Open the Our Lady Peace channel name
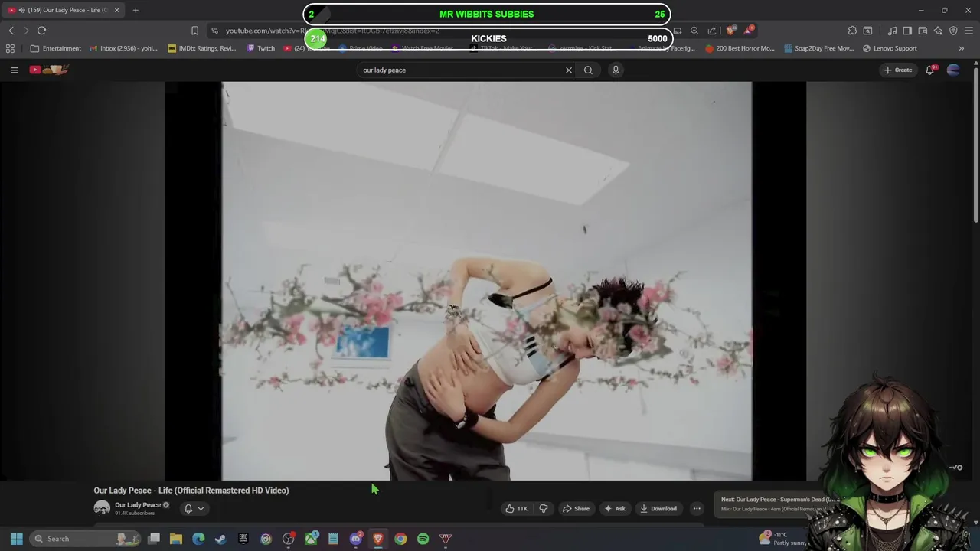 tap(138, 505)
